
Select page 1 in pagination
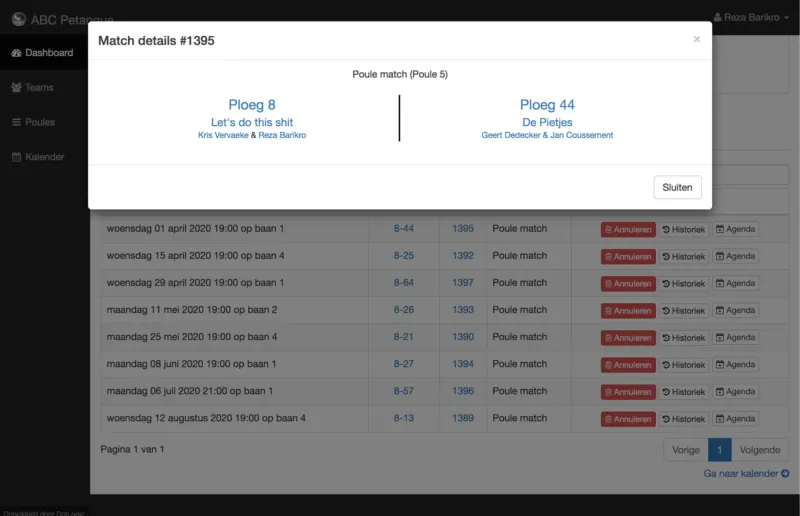[x=719, y=450]
